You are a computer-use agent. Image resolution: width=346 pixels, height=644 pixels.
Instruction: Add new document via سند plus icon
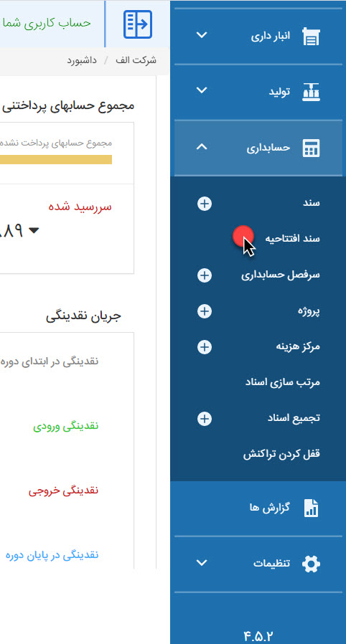coord(205,204)
